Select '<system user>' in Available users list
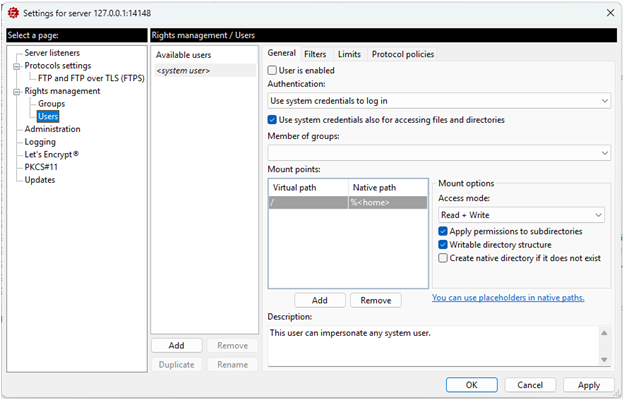Viewport: 624px width, 400px height. coord(183,71)
